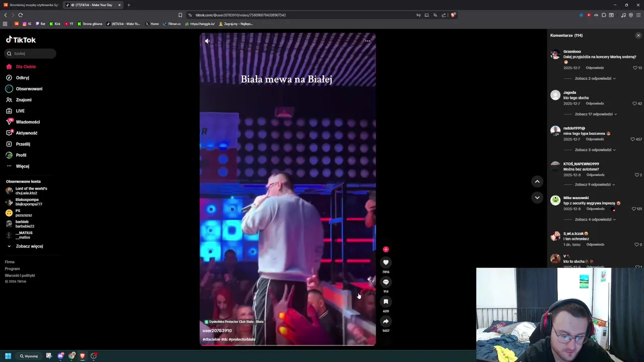The width and height of the screenshot is (644, 362).
Task: Like S_wi.a.tczak's comment
Action: click(x=636, y=245)
